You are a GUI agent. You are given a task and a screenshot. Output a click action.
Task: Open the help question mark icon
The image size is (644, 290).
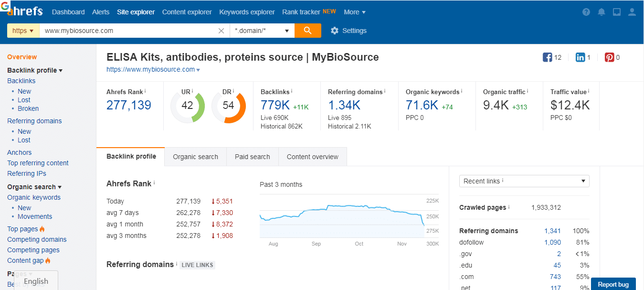586,12
